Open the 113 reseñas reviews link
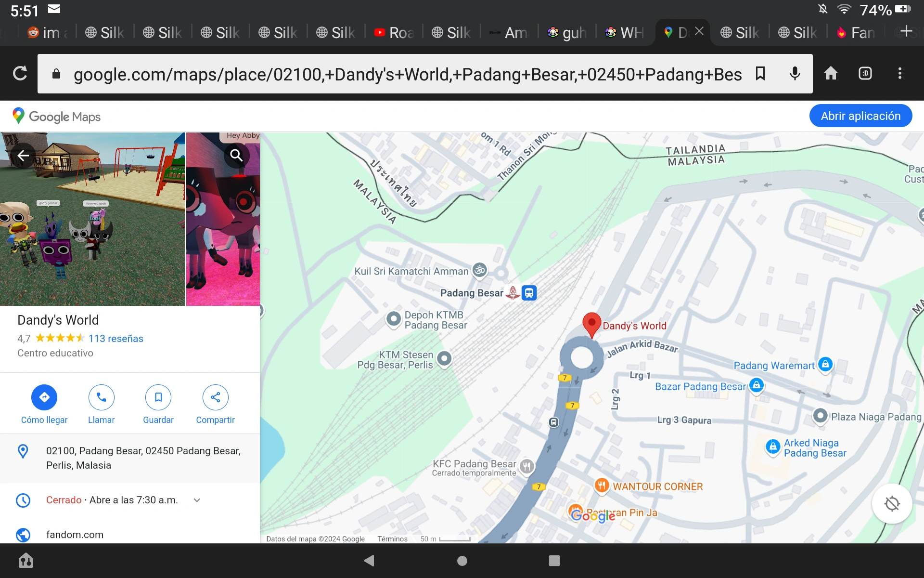Viewport: 924px width, 578px height. pos(116,339)
